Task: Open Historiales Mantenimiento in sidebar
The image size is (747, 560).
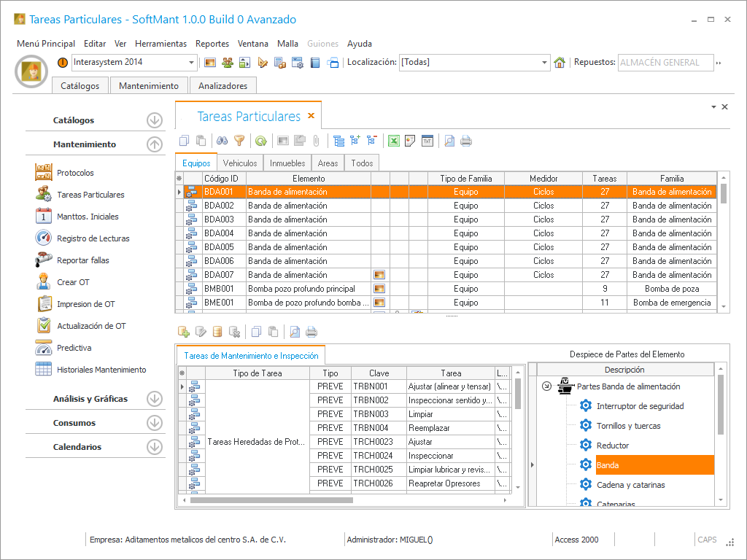Action: click(x=101, y=370)
